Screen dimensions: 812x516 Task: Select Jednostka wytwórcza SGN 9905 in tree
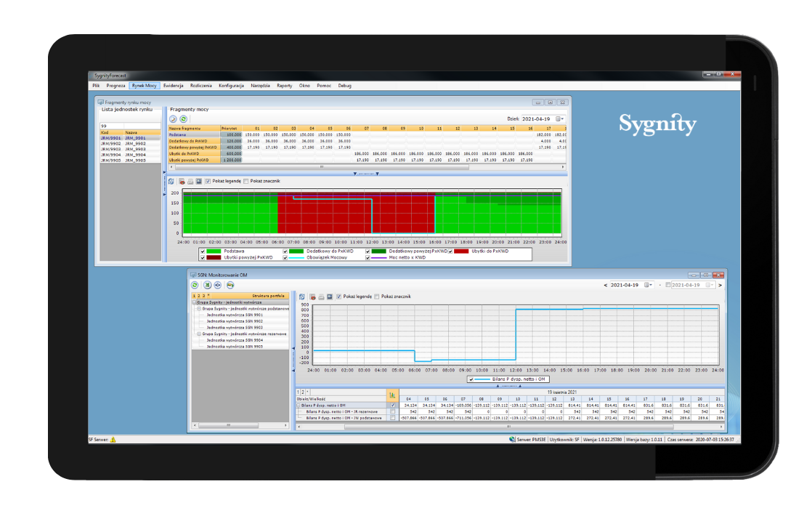[x=235, y=347]
